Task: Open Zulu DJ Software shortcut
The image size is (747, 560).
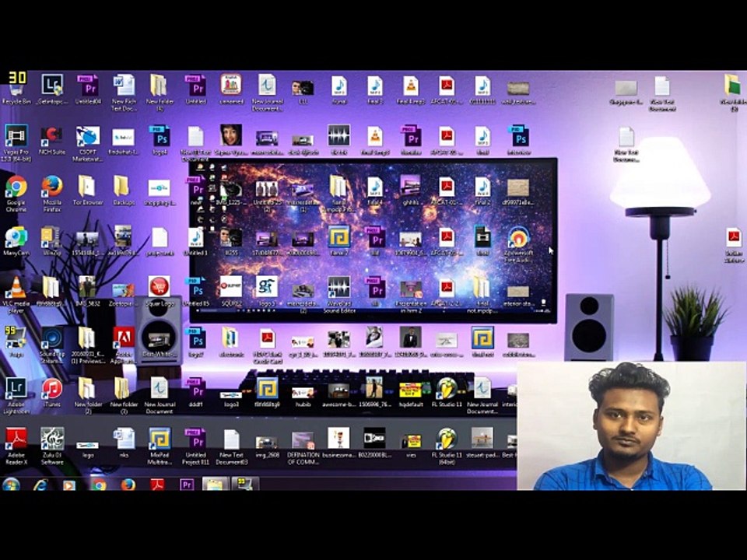Action: pos(52,446)
